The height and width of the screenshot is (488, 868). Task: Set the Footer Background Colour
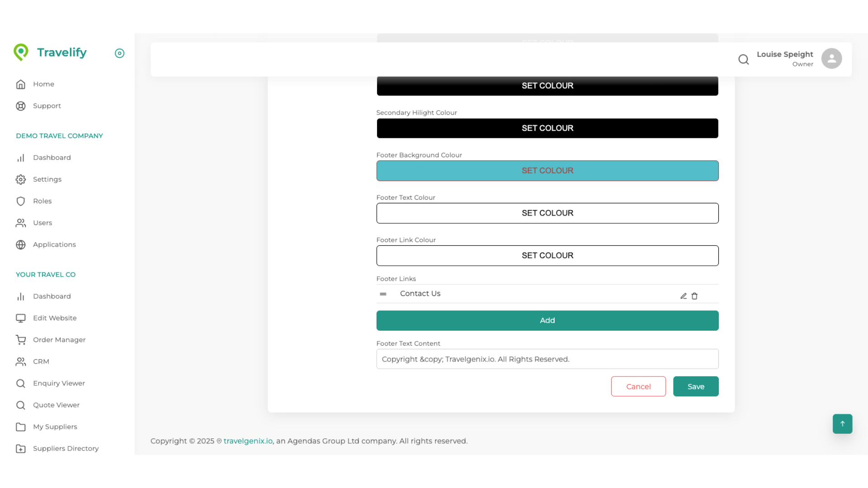[547, 171]
